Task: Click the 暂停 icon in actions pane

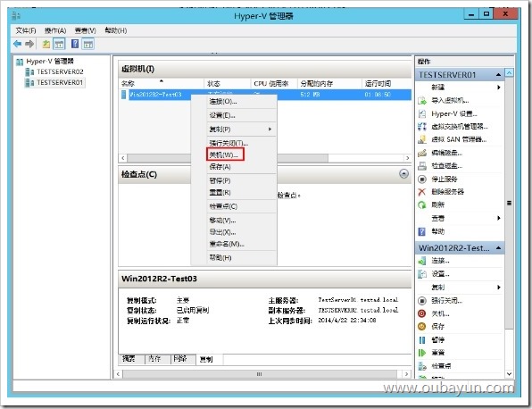Action: tap(422, 339)
